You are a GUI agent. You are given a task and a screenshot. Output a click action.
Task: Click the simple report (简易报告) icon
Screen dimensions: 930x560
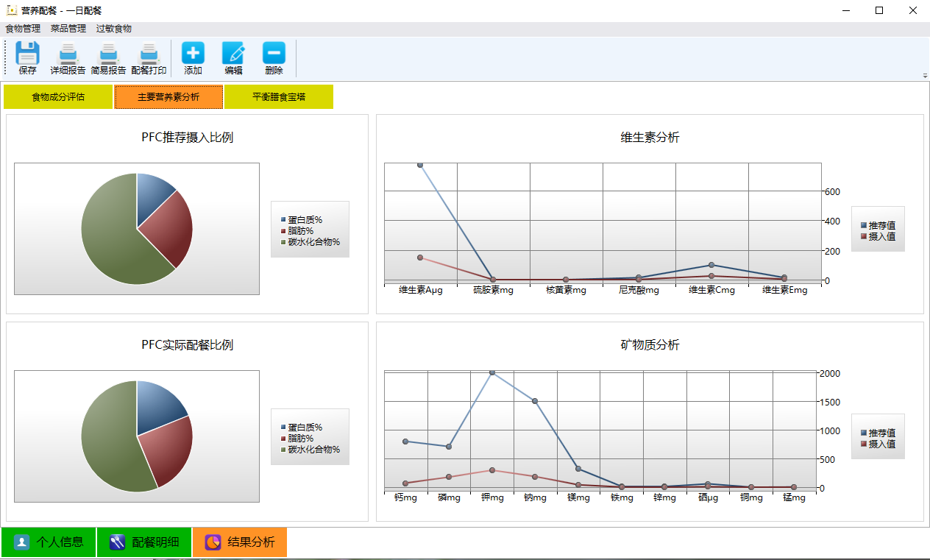coord(108,54)
